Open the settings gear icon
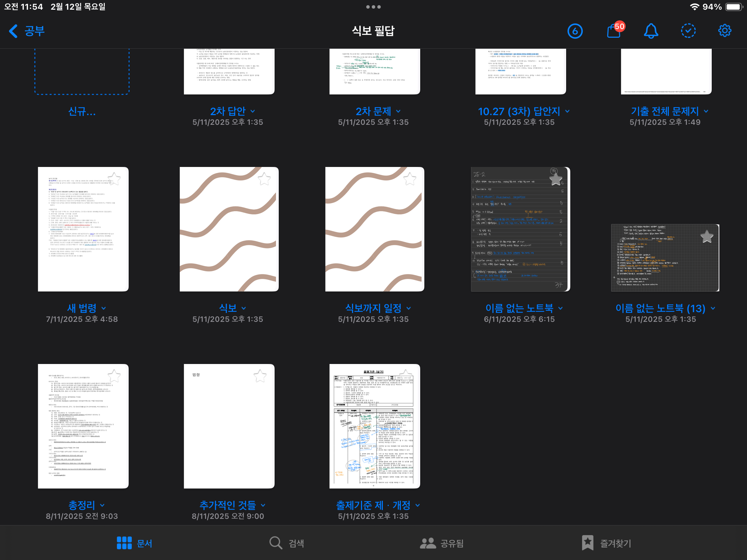This screenshot has width=747, height=560. coord(725,31)
